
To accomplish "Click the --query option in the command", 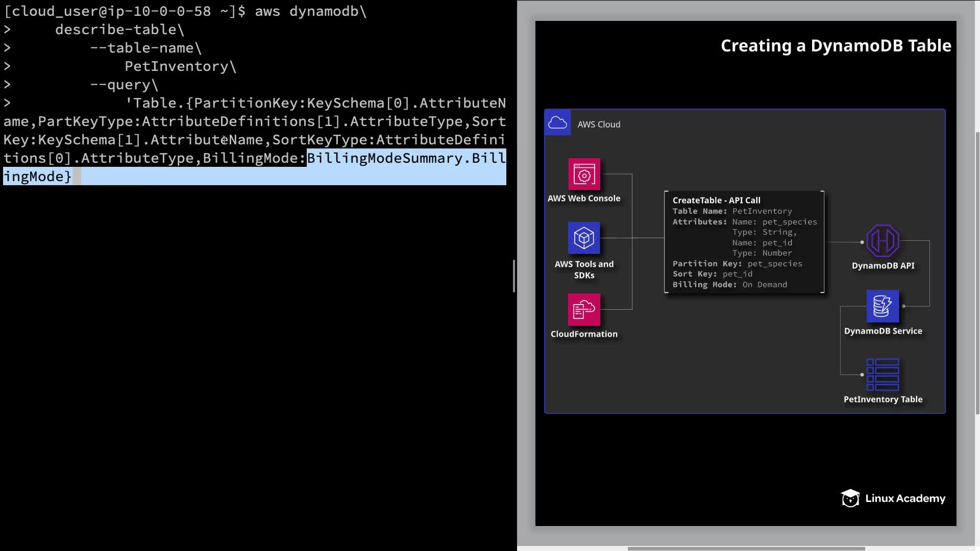I will tap(120, 85).
